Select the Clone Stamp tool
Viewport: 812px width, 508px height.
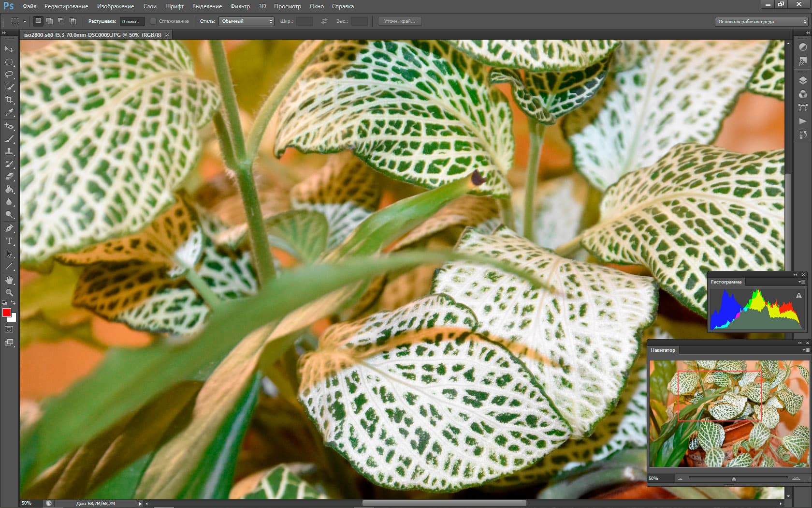pos(9,151)
